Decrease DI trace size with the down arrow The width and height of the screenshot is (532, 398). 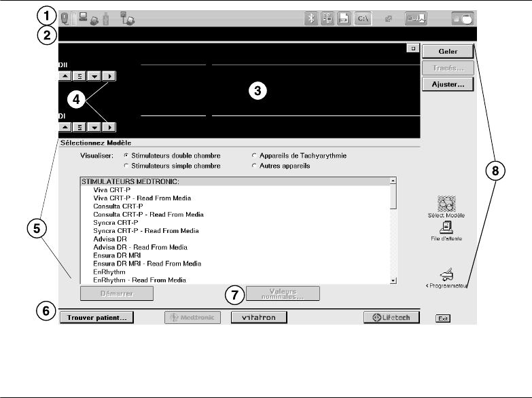click(94, 127)
